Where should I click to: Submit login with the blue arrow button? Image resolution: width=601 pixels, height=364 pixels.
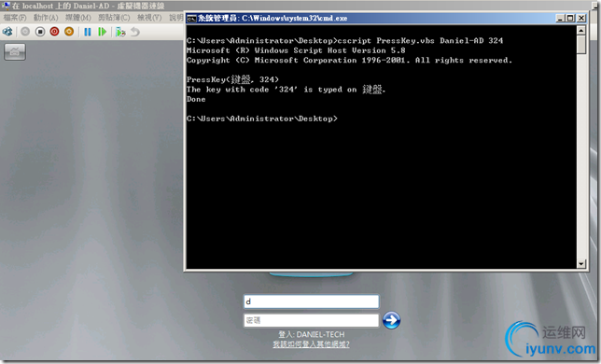(x=391, y=320)
